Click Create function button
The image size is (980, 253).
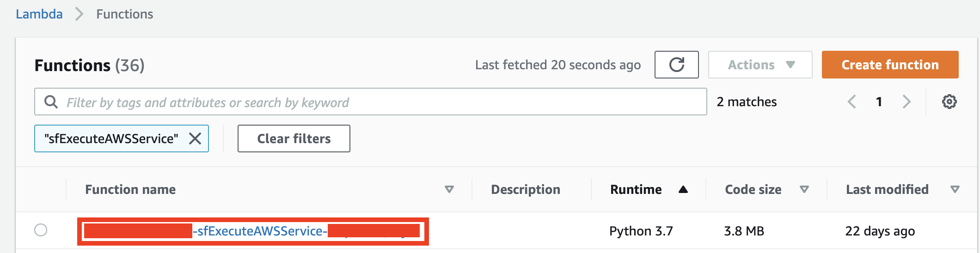coord(890,65)
